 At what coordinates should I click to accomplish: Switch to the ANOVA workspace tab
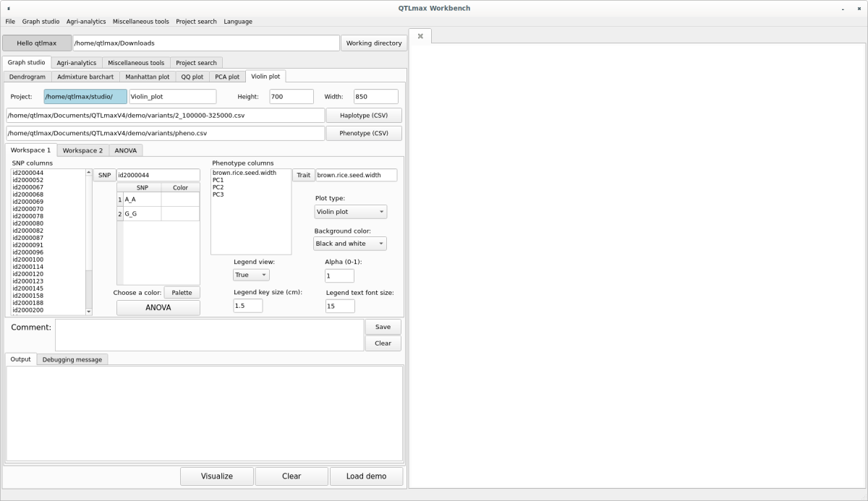pyautogui.click(x=125, y=150)
